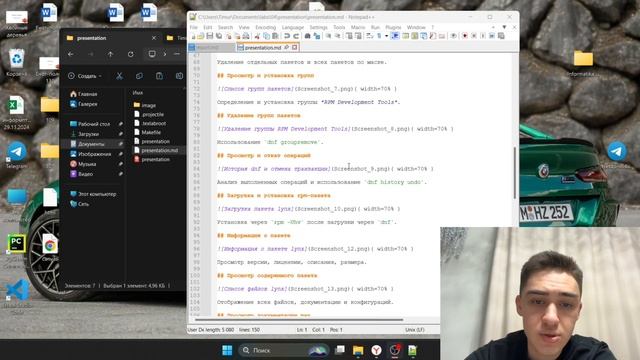Save the document with the Save icon
Image resolution: width=640 pixels, height=360 pixels.
click(209, 36)
